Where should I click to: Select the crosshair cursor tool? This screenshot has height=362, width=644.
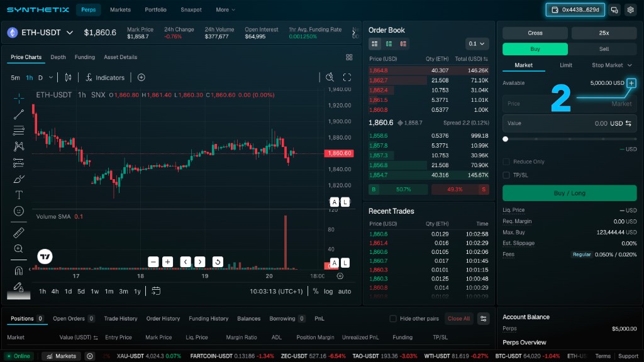(x=18, y=98)
